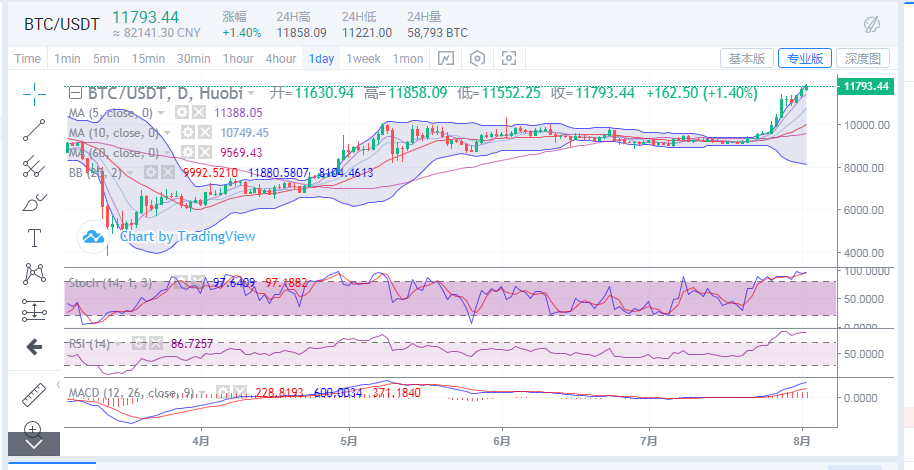Viewport: 914px width, 470px height.
Task: Open MA 10 settings gear
Action: coord(187,133)
